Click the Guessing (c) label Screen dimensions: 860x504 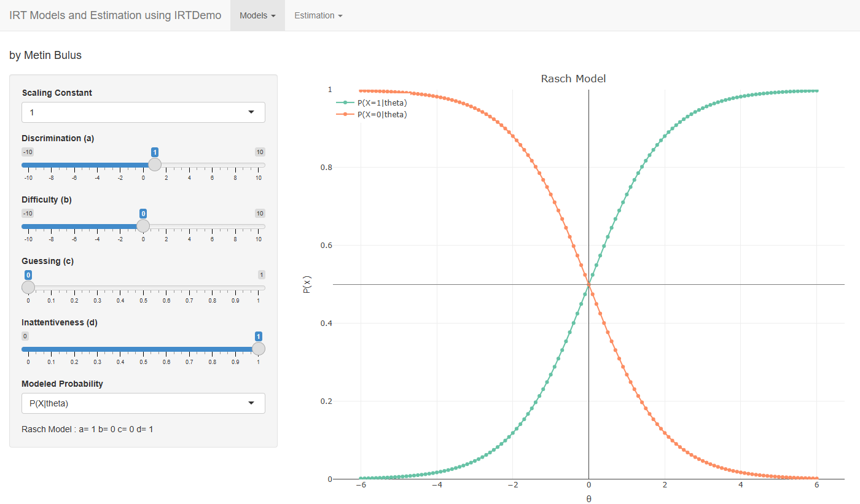pos(47,261)
